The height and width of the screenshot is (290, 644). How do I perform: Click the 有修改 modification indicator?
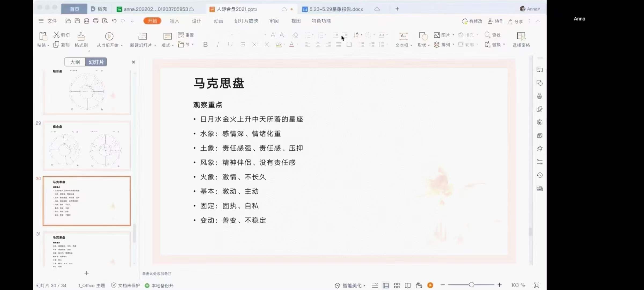(472, 21)
